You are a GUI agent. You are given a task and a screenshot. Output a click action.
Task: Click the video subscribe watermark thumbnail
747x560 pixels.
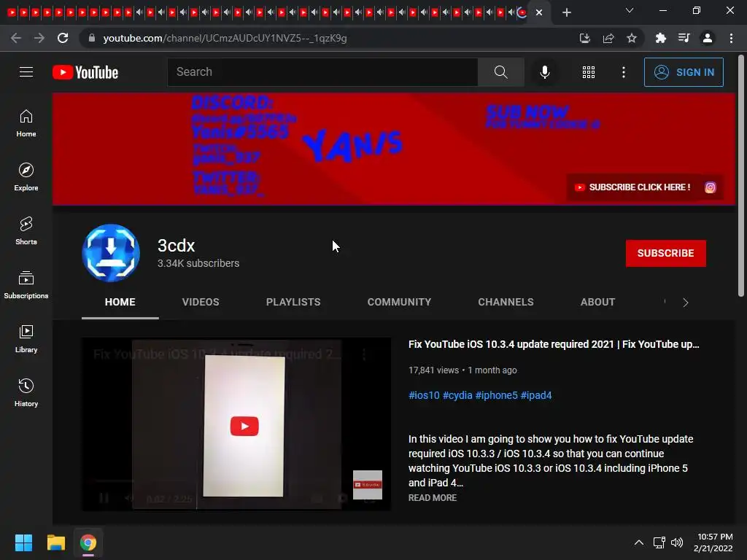[x=368, y=485]
